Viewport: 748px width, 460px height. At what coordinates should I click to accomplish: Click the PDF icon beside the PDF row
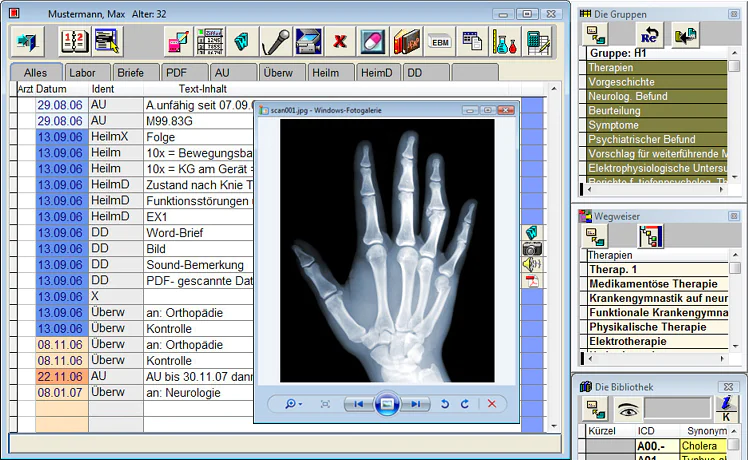532,281
